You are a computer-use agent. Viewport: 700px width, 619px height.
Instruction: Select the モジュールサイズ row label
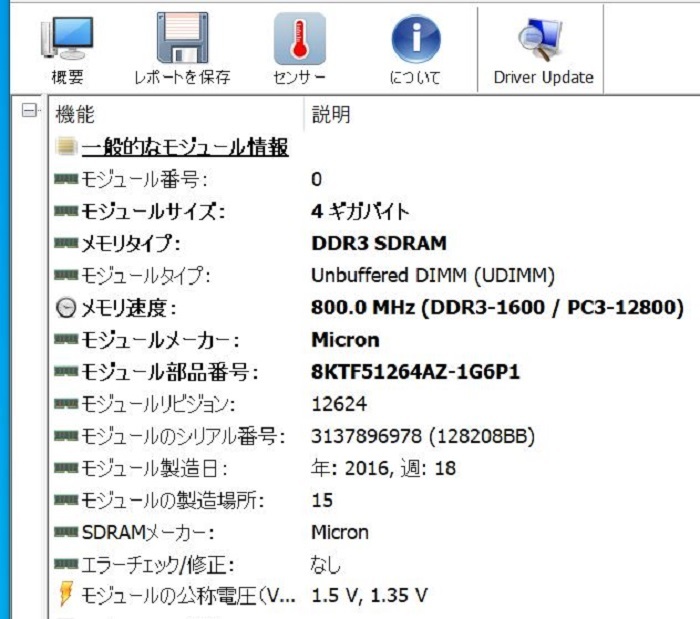tap(153, 212)
